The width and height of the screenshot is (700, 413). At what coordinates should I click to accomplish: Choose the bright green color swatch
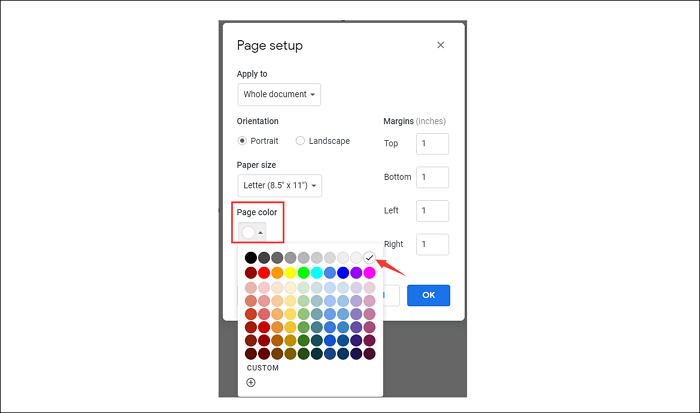[303, 272]
